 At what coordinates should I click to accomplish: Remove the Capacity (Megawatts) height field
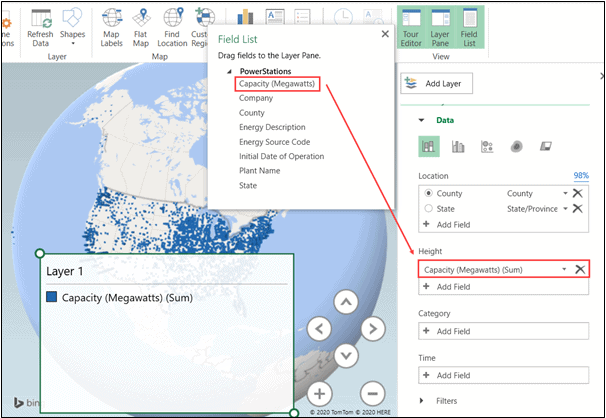579,270
